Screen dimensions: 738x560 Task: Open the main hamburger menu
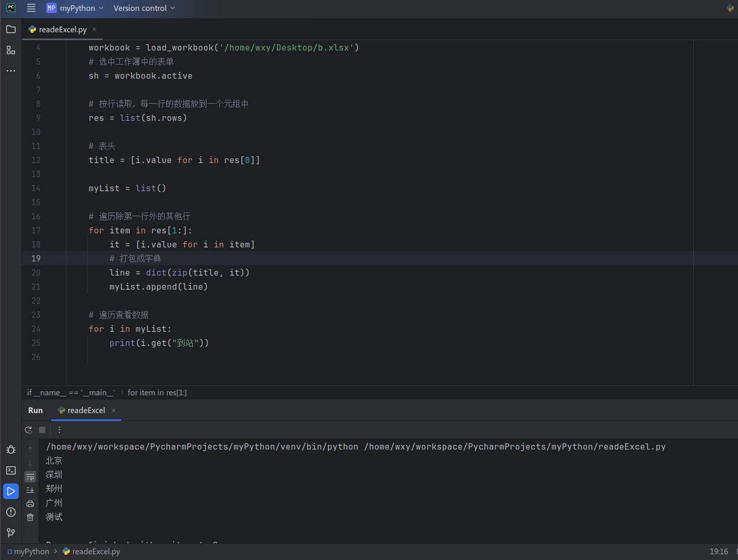click(31, 8)
